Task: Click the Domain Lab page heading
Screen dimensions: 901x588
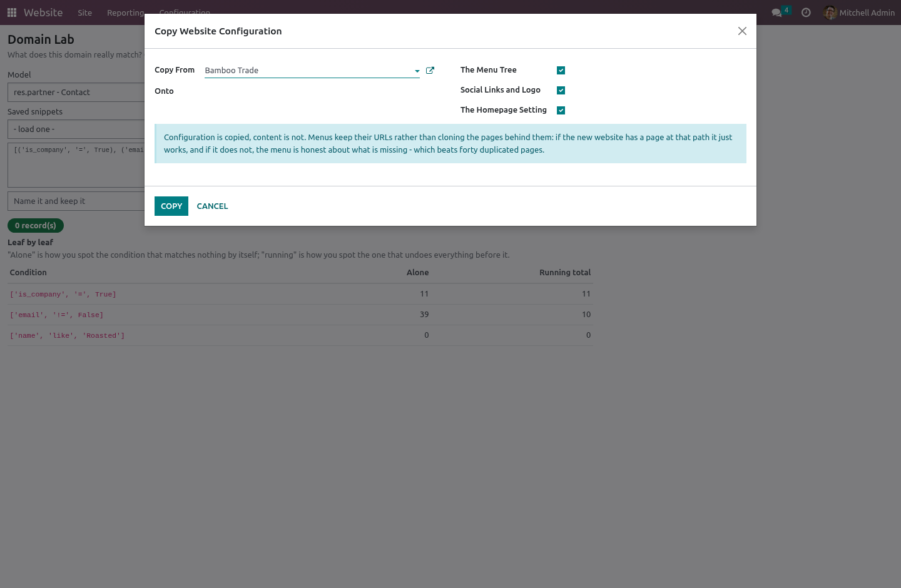Action: 41,39
